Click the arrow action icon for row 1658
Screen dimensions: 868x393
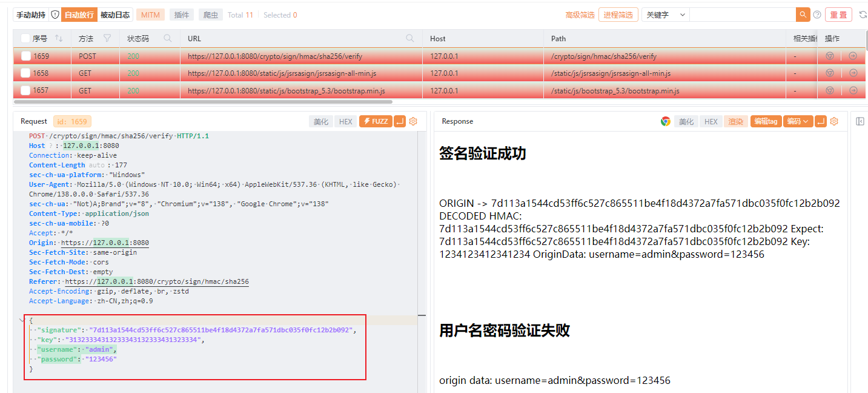pos(853,73)
